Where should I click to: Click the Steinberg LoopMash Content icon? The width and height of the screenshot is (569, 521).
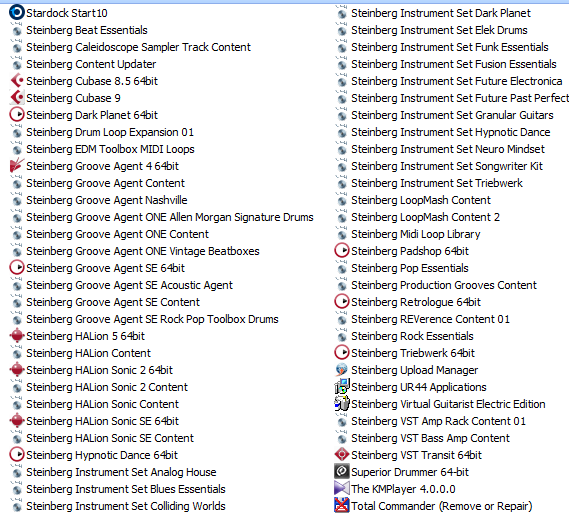[x=341, y=200]
